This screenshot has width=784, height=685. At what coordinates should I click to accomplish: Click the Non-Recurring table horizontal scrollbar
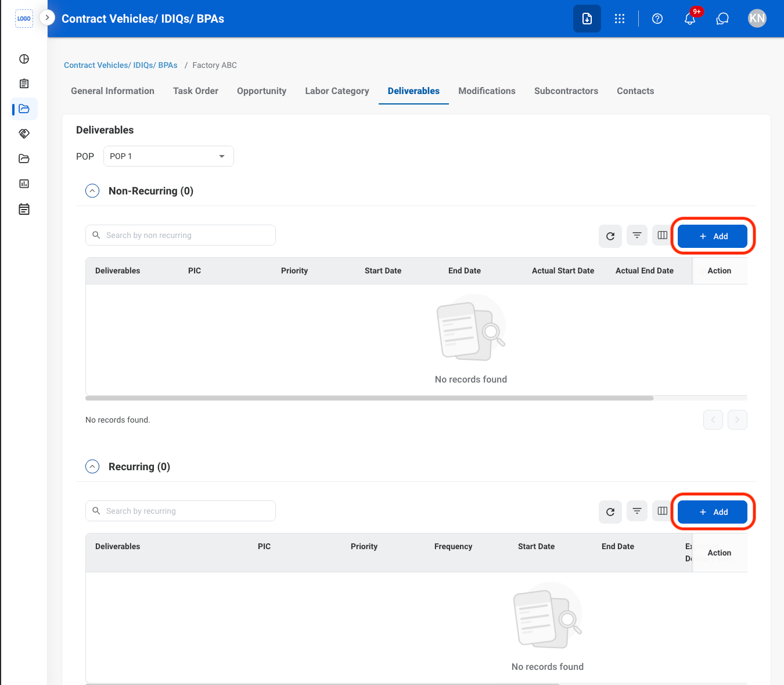pos(369,398)
